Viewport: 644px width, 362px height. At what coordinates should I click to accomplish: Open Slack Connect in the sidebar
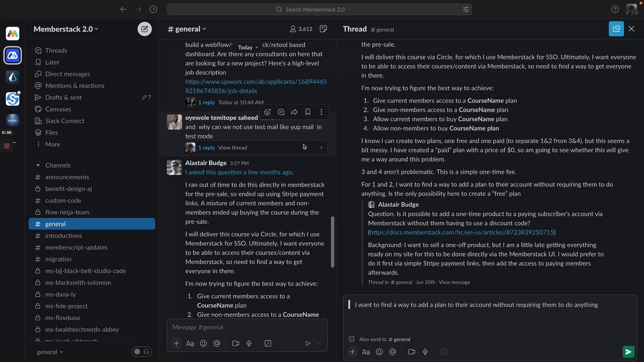64,121
